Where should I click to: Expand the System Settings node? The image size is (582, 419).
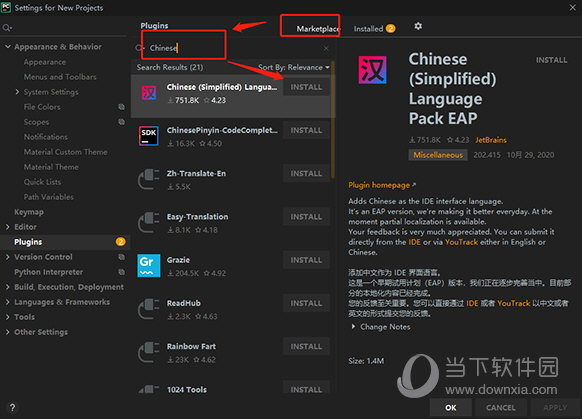tap(17, 92)
